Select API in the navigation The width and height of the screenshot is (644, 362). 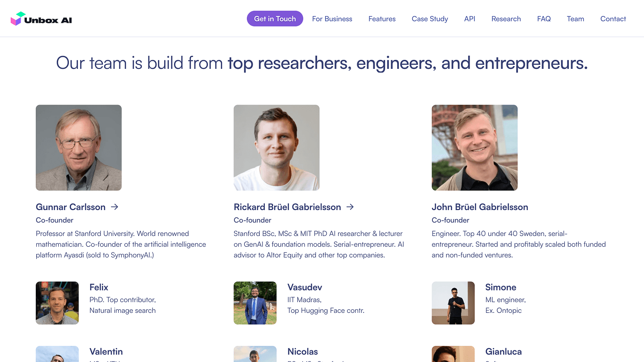pyautogui.click(x=470, y=19)
